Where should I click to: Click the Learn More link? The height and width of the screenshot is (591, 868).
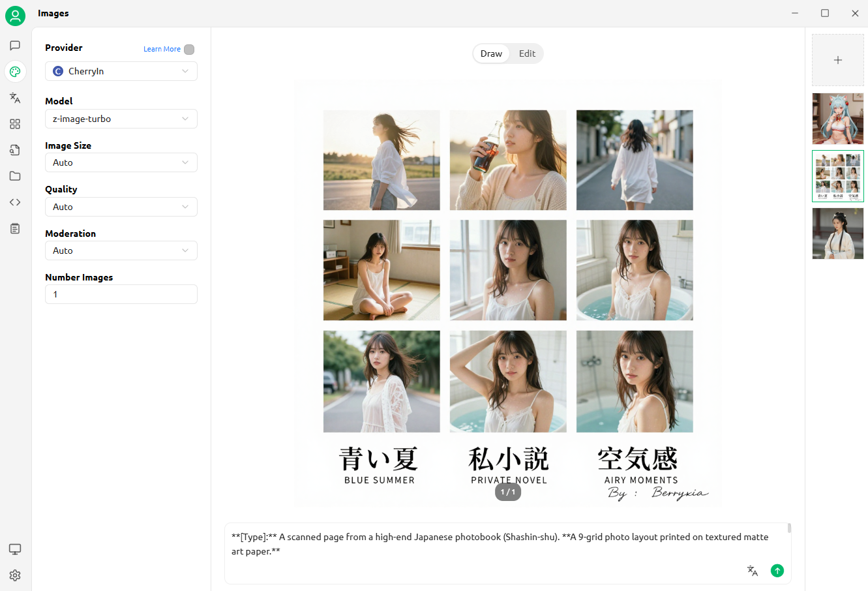(x=162, y=49)
